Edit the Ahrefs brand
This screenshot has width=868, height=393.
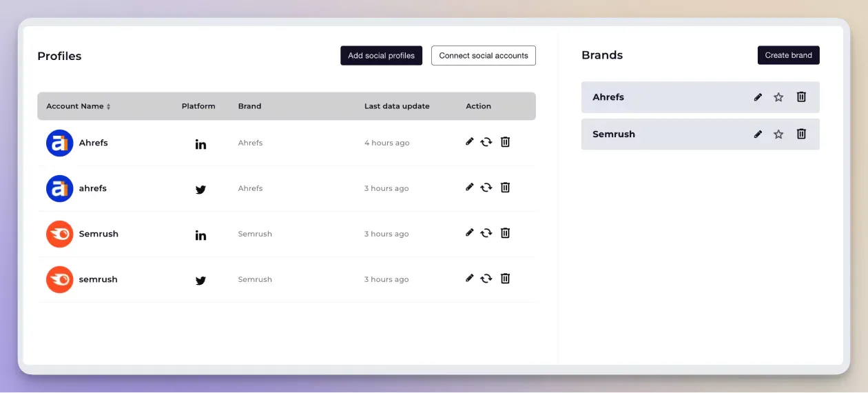click(x=758, y=97)
